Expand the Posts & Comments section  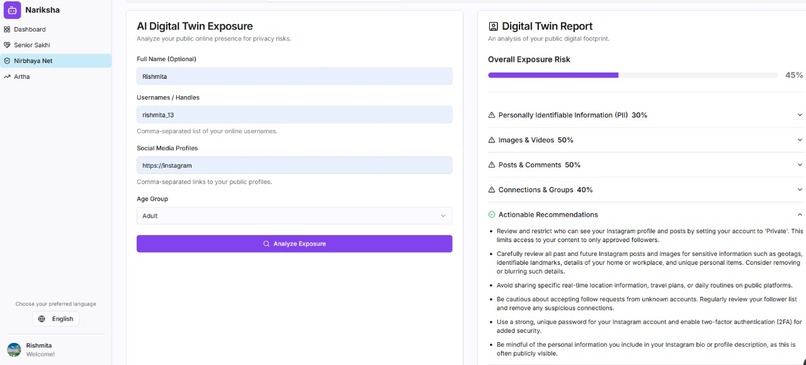[x=645, y=165]
